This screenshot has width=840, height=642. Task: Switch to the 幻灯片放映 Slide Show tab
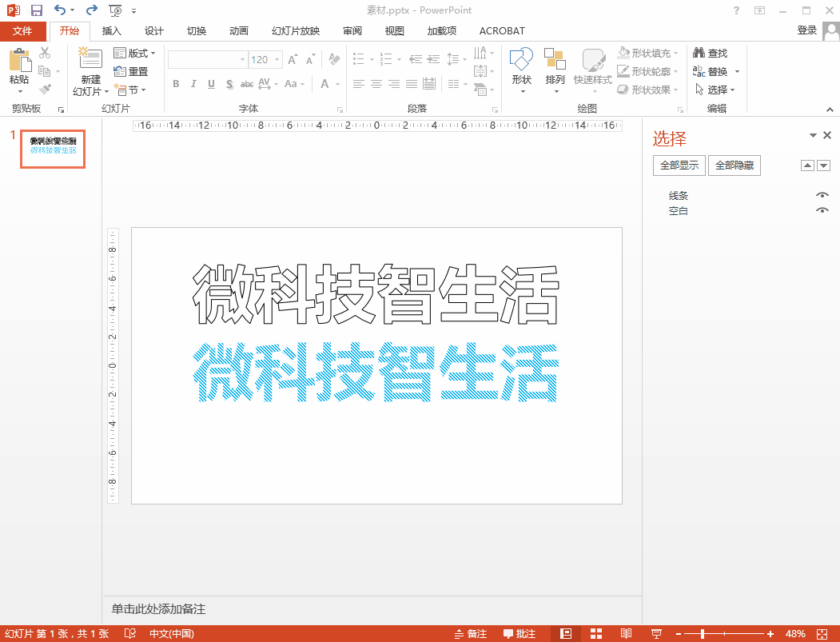coord(296,31)
